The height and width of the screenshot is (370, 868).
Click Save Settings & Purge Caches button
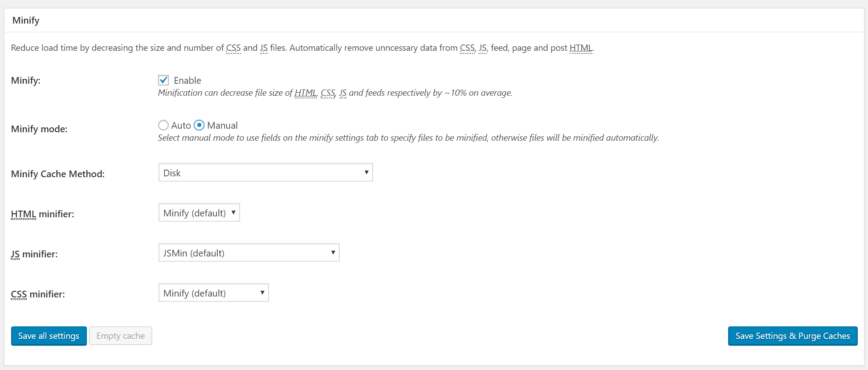tap(793, 336)
